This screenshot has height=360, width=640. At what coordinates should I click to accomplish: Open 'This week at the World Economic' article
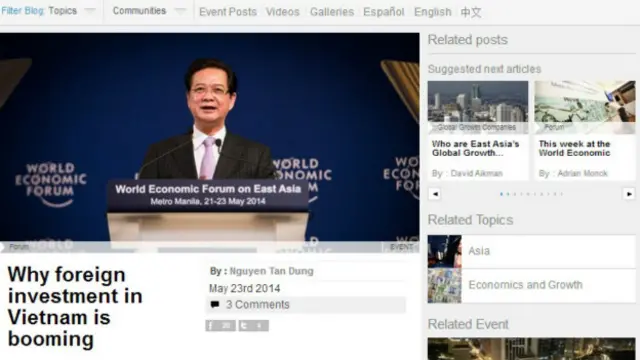click(x=574, y=148)
